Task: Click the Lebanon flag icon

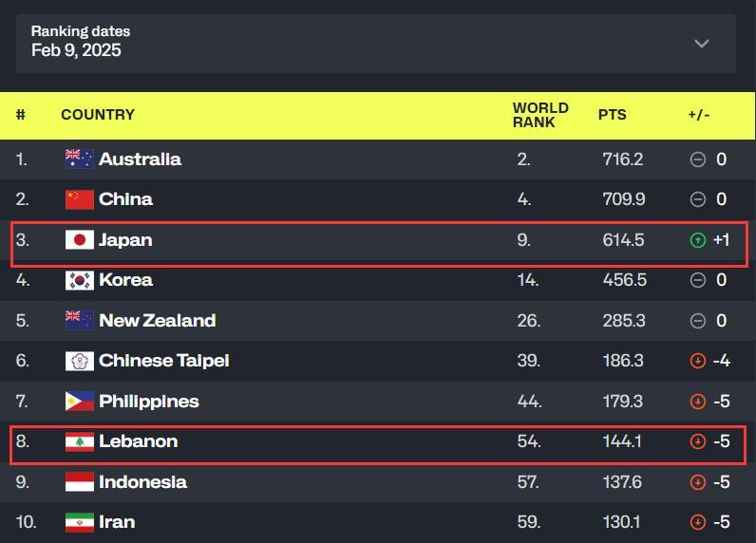Action: tap(79, 441)
